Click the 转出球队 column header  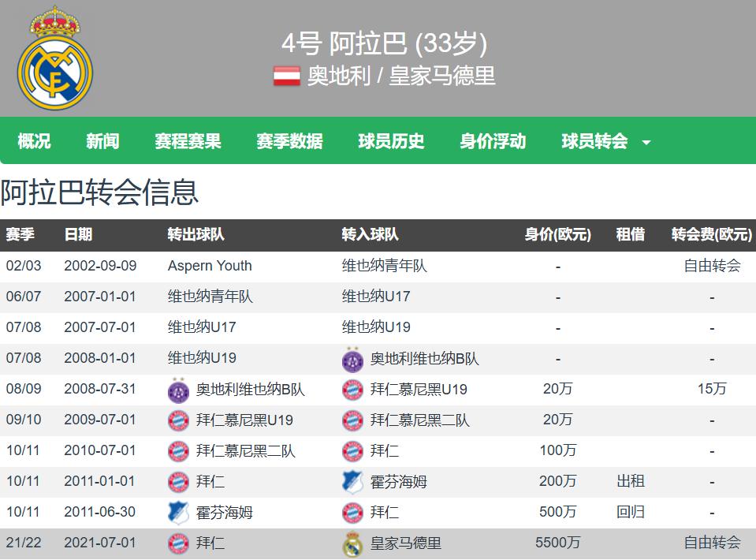tap(196, 234)
